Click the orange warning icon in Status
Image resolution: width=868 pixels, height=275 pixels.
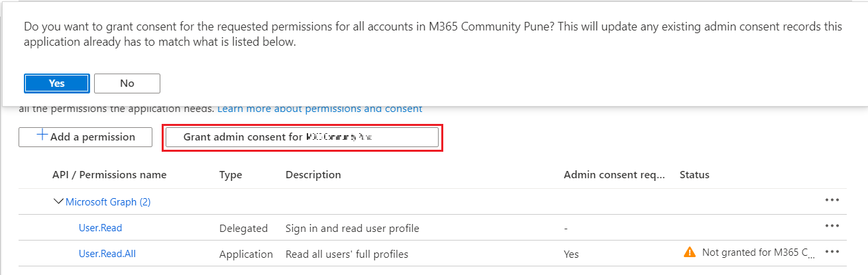point(690,252)
